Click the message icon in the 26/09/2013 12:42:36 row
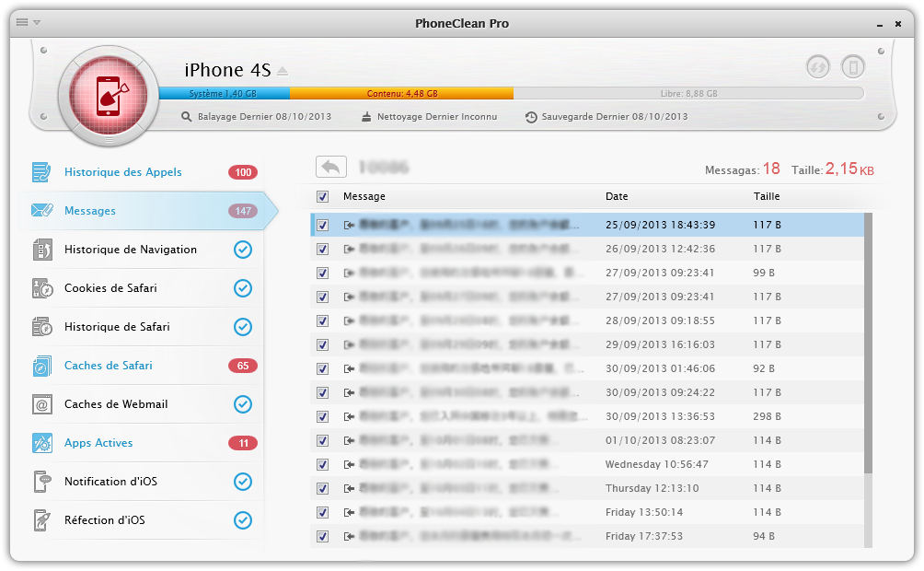The height and width of the screenshot is (571, 924). pyautogui.click(x=349, y=249)
